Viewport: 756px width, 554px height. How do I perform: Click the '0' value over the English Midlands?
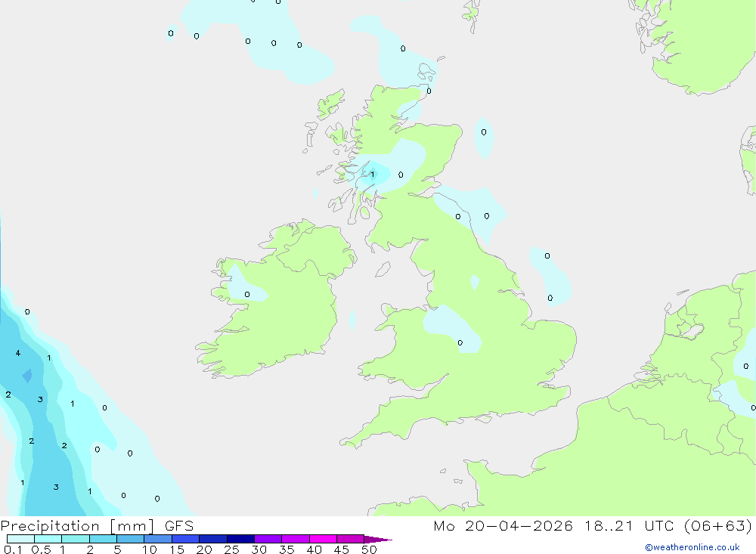pyautogui.click(x=460, y=343)
